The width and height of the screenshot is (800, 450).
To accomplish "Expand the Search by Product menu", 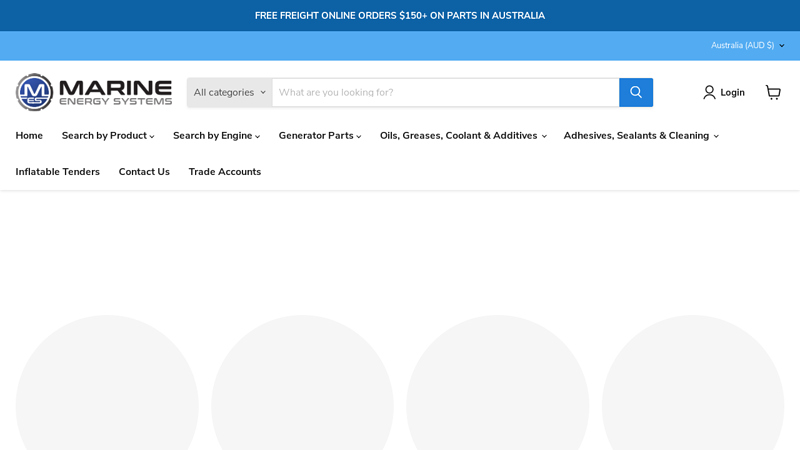I will click(x=108, y=136).
